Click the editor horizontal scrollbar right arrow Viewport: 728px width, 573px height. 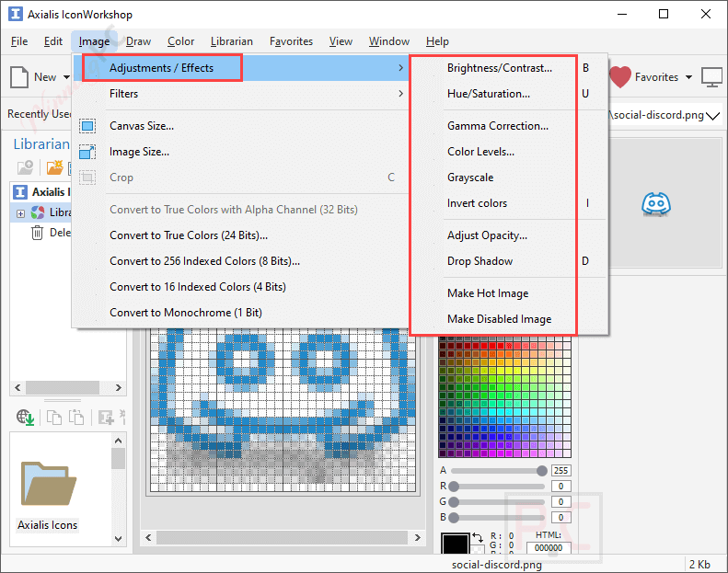point(418,537)
